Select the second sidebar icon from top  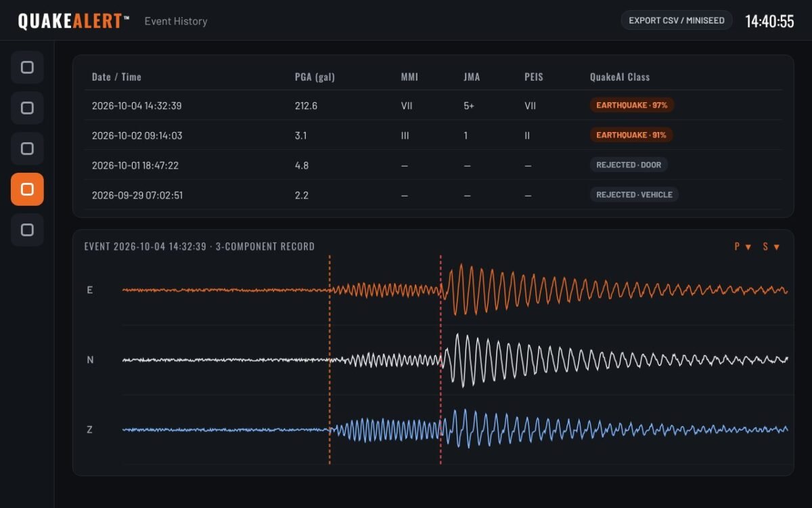pyautogui.click(x=27, y=108)
